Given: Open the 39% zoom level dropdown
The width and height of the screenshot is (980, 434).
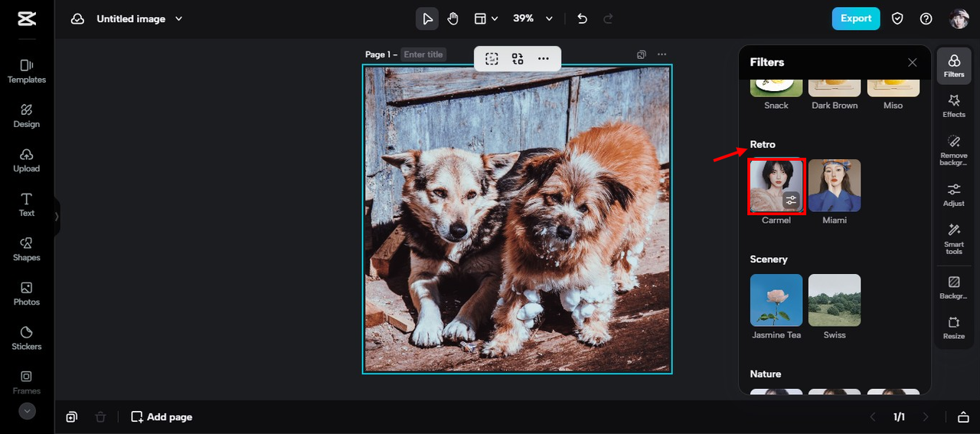Looking at the screenshot, I should 532,18.
